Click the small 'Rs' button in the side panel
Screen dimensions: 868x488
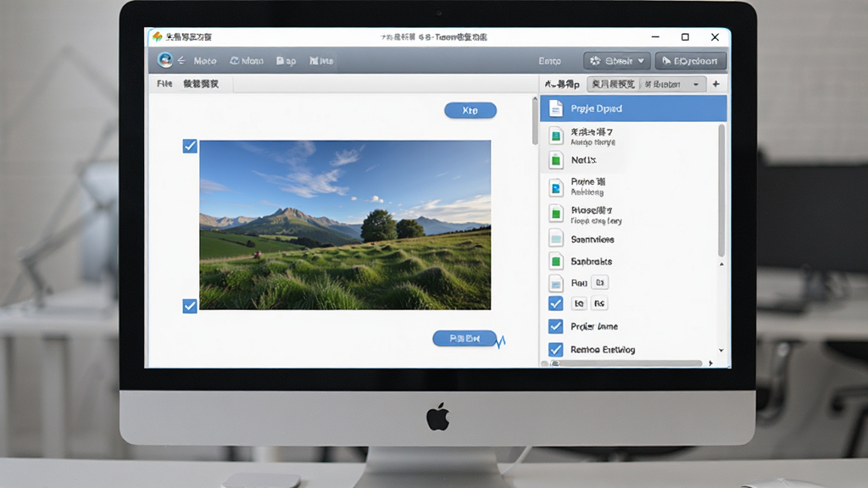tap(599, 303)
